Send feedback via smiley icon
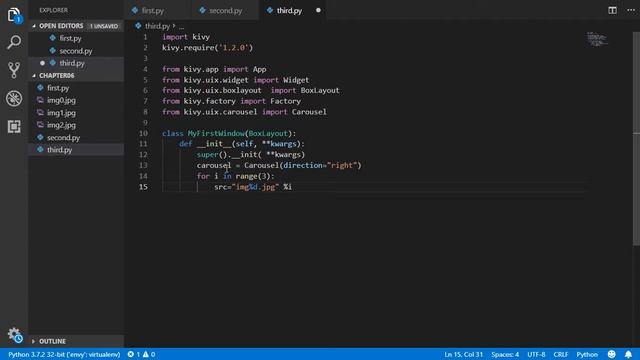This screenshot has height=360, width=640. click(x=611, y=354)
